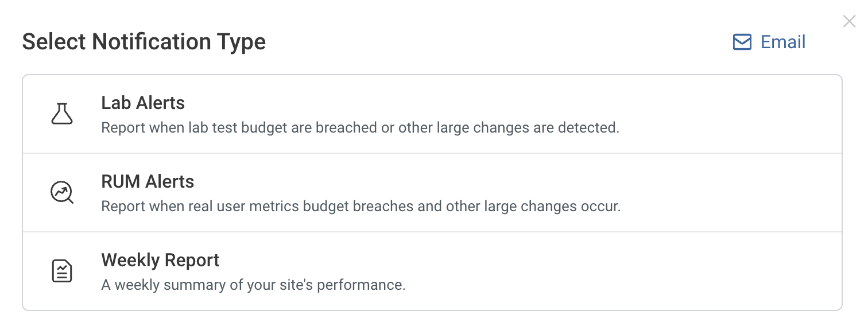868x334 pixels.
Task: Click the weekly summary description text
Action: click(253, 285)
